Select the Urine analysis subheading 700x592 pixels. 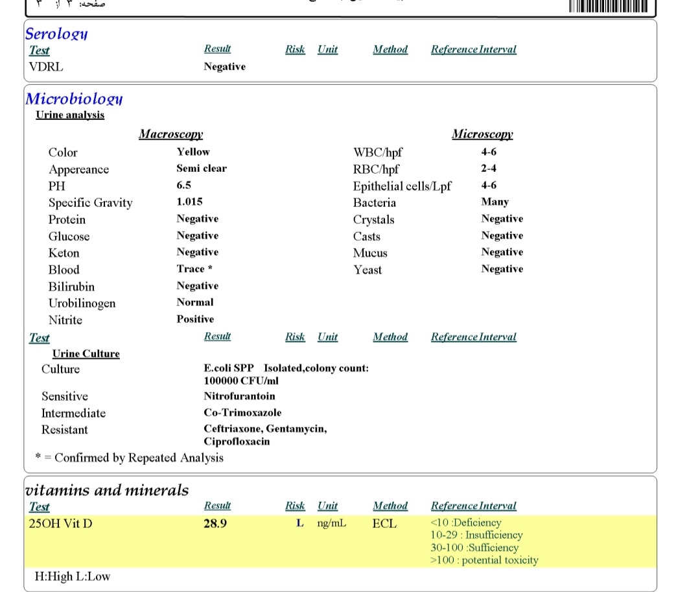(70, 115)
